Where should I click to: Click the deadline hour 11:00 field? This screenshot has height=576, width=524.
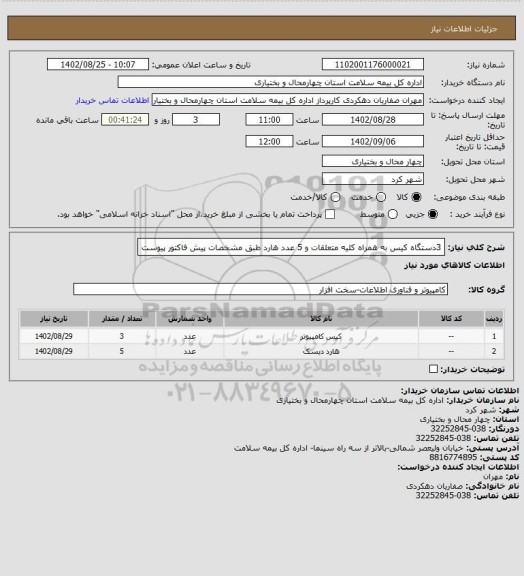[x=269, y=120]
